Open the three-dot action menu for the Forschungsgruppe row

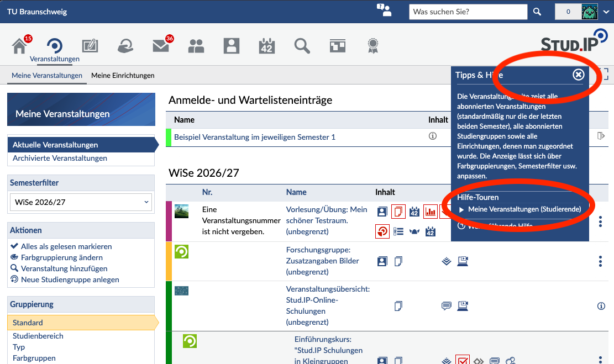(600, 261)
